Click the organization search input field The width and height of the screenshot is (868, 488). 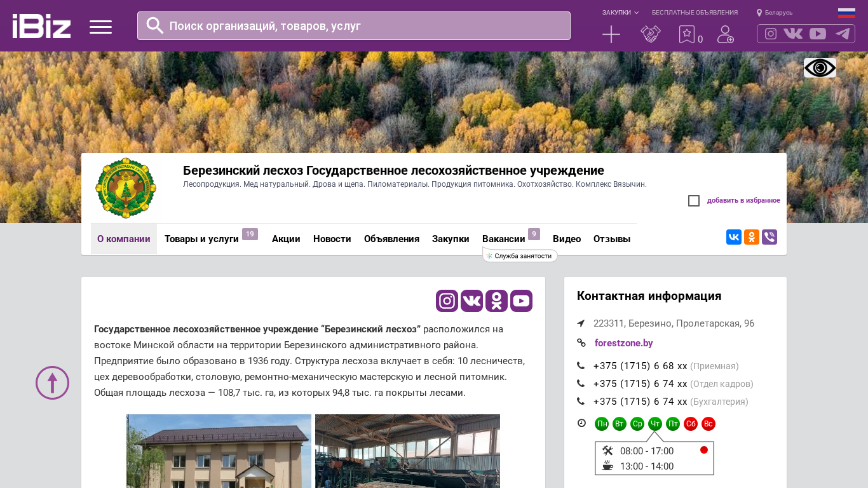point(362,26)
